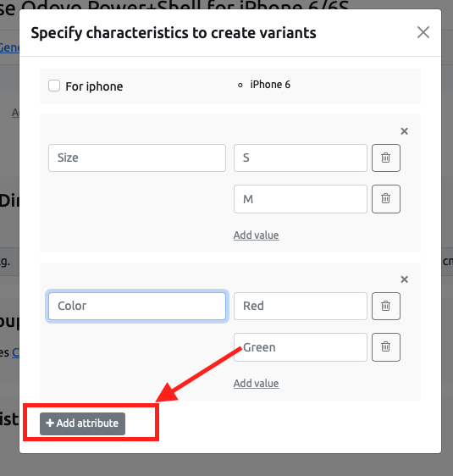This screenshot has height=476, width=453.
Task: Enable the For iphone checkbox
Action: (x=54, y=86)
